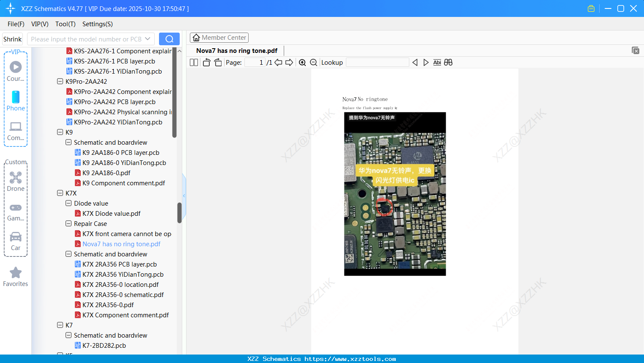The width and height of the screenshot is (644, 363).
Task: Go to previous page arrow
Action: (278, 63)
